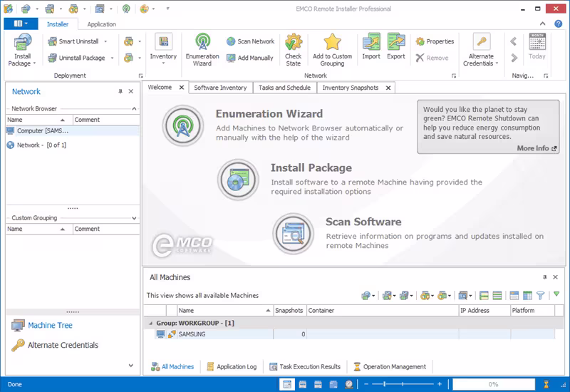The height and width of the screenshot is (392, 570).
Task: Click the zoom slider handle in status bar
Action: pyautogui.click(x=384, y=384)
